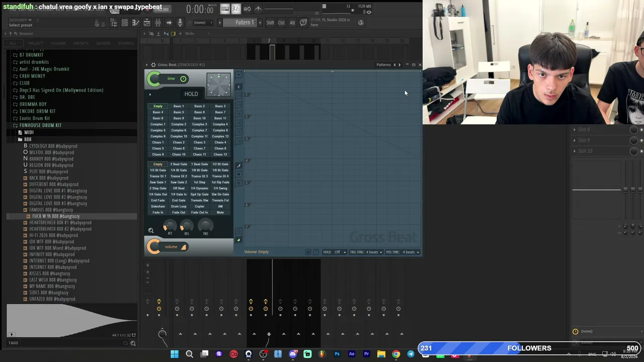
Task: Select the Mute volume slot
Action: 220,213
